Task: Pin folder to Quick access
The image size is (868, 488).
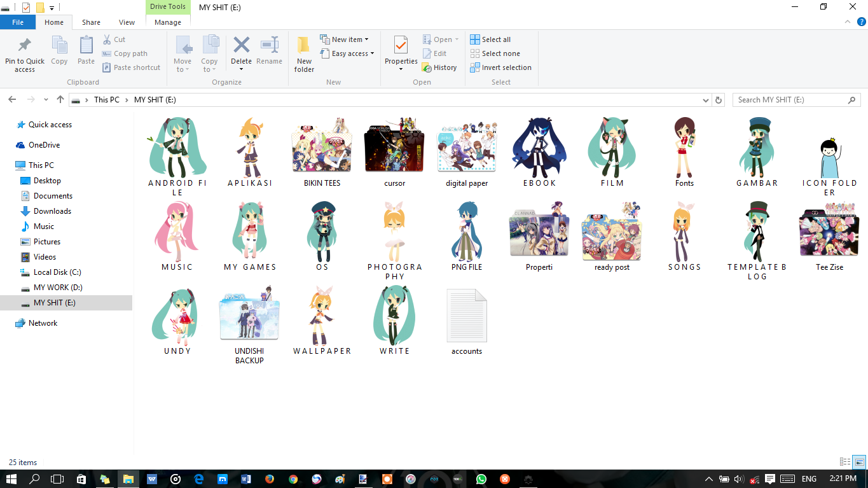Action: [25, 54]
